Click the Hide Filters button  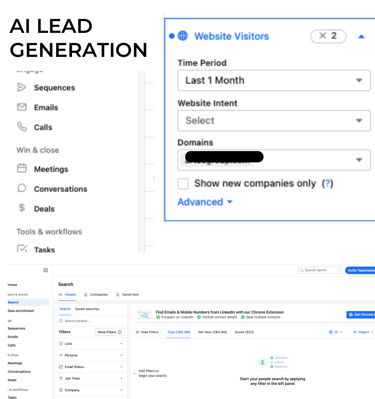(x=147, y=332)
